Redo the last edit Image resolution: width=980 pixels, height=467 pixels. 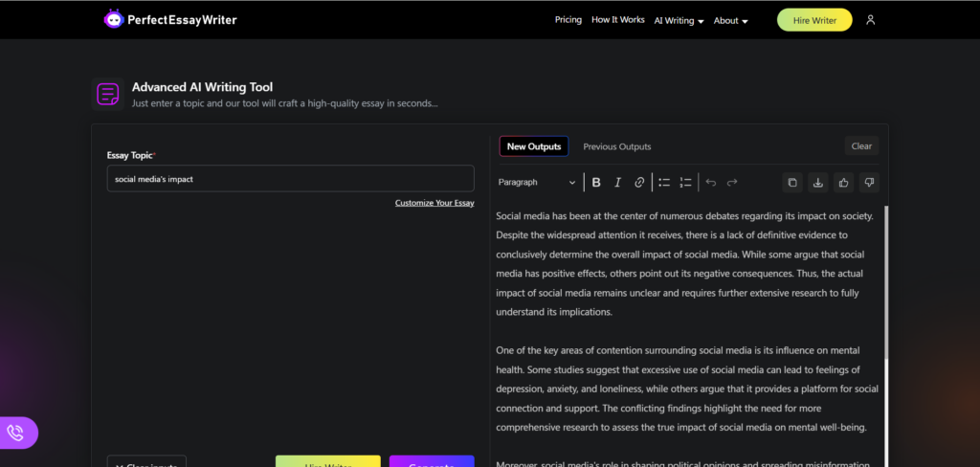tap(732, 182)
